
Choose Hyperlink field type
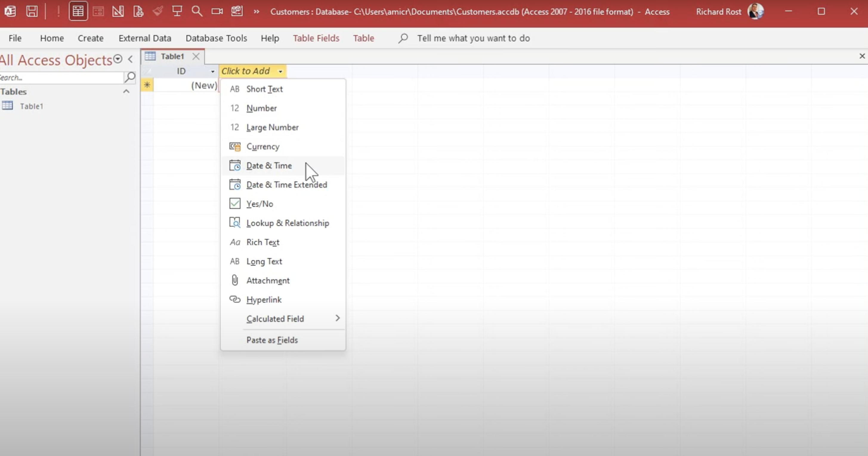tap(283, 300)
